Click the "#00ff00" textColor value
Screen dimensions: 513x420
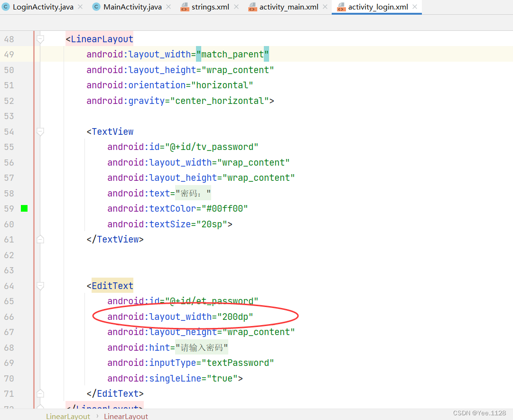pos(225,209)
